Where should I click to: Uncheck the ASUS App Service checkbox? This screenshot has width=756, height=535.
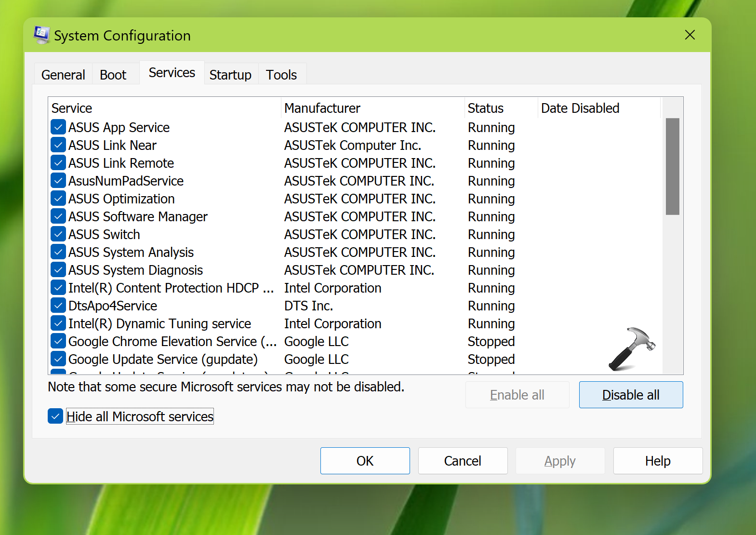[x=58, y=127]
